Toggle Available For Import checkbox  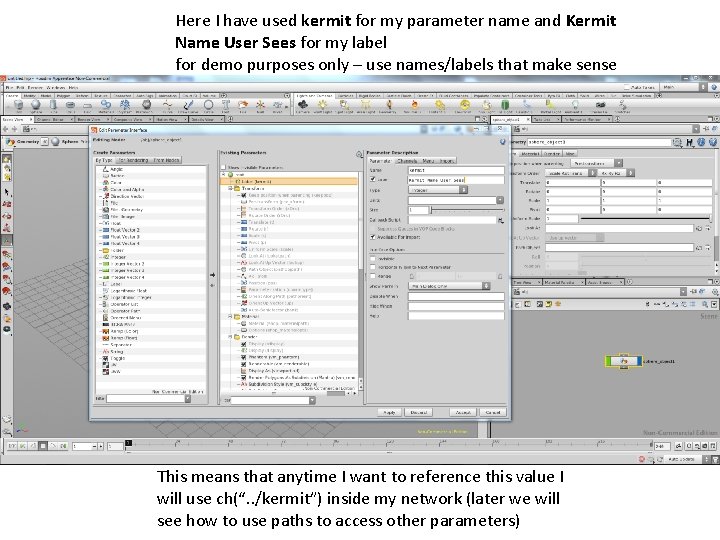pos(373,237)
